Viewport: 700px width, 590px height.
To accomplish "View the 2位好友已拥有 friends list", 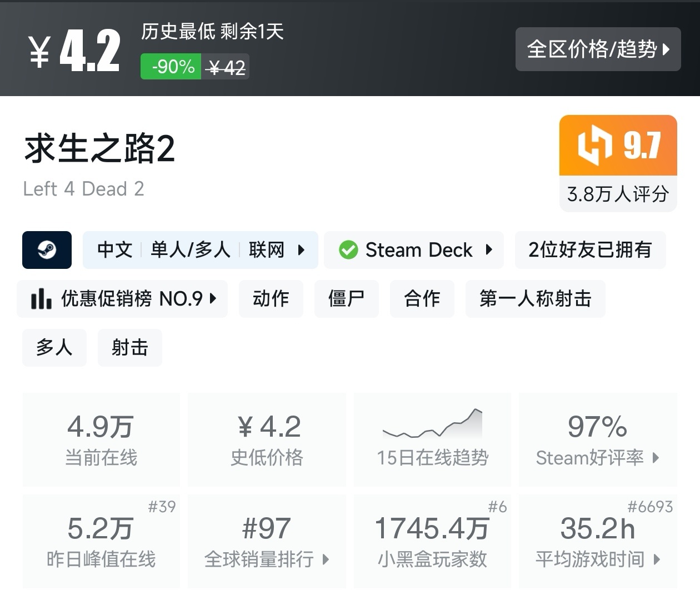I will [x=590, y=250].
